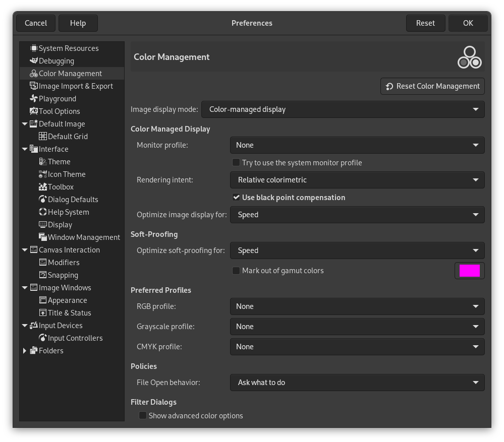Click the Default Image icon
Image resolution: width=504 pixels, height=442 pixels.
coord(34,124)
